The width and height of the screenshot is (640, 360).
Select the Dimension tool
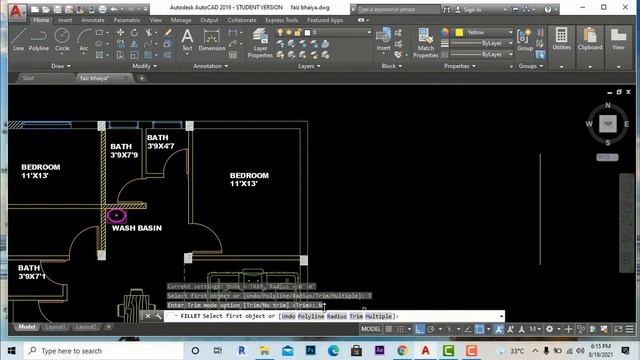click(211, 40)
